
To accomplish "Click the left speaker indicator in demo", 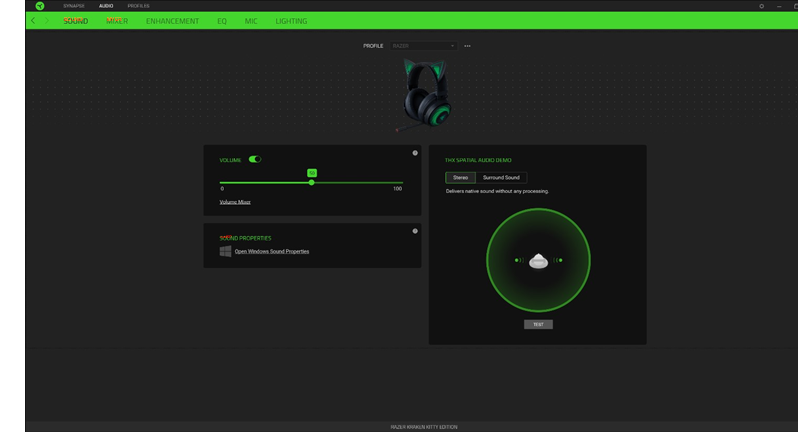I will (519, 260).
